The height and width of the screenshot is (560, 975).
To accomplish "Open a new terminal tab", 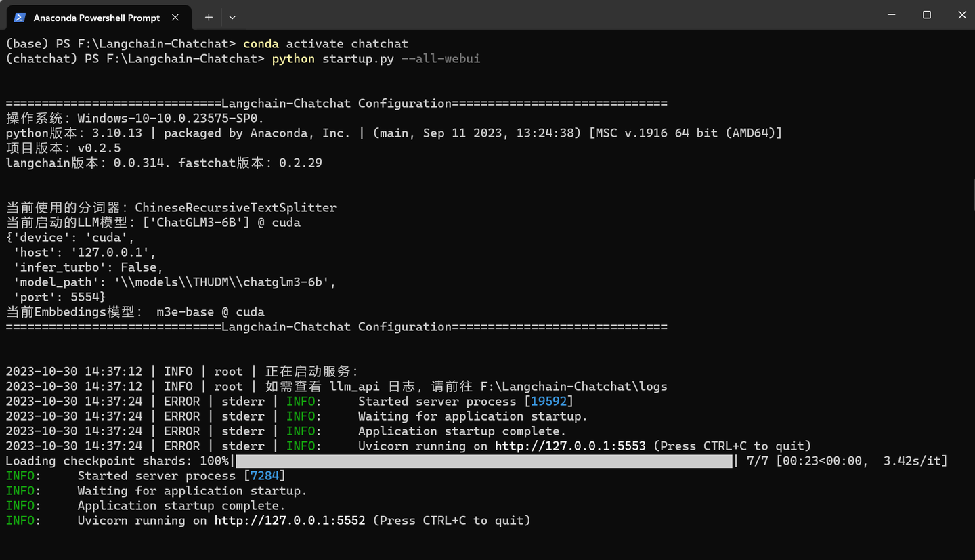I will point(209,17).
